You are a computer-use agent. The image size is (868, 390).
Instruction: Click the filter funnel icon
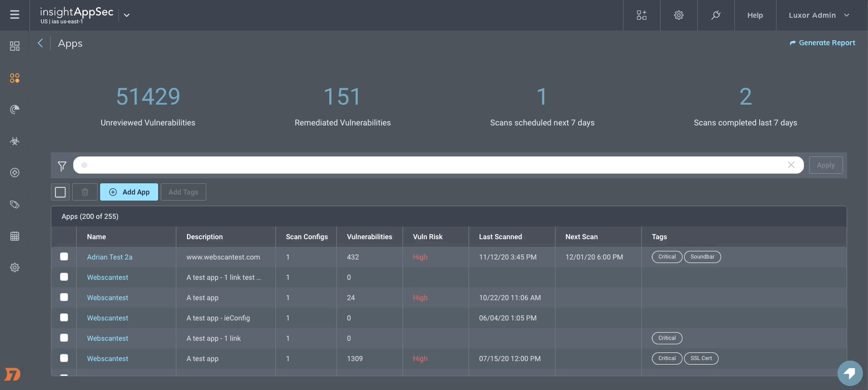pyautogui.click(x=62, y=166)
